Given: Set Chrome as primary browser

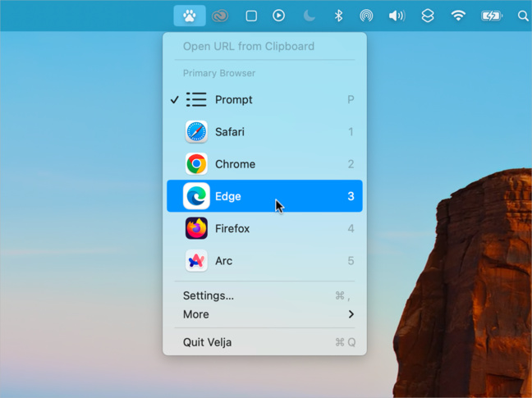Looking at the screenshot, I should (264, 164).
